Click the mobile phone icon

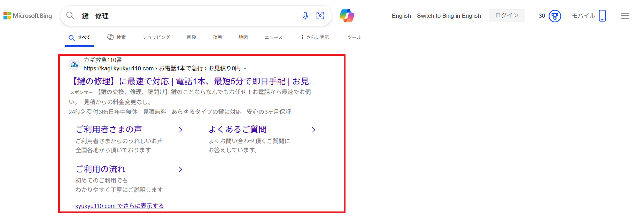click(602, 16)
